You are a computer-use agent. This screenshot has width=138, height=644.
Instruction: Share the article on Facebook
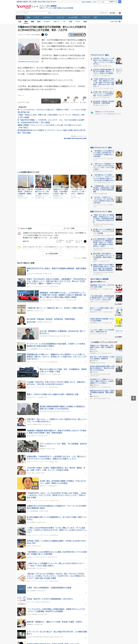[x=46, y=35]
